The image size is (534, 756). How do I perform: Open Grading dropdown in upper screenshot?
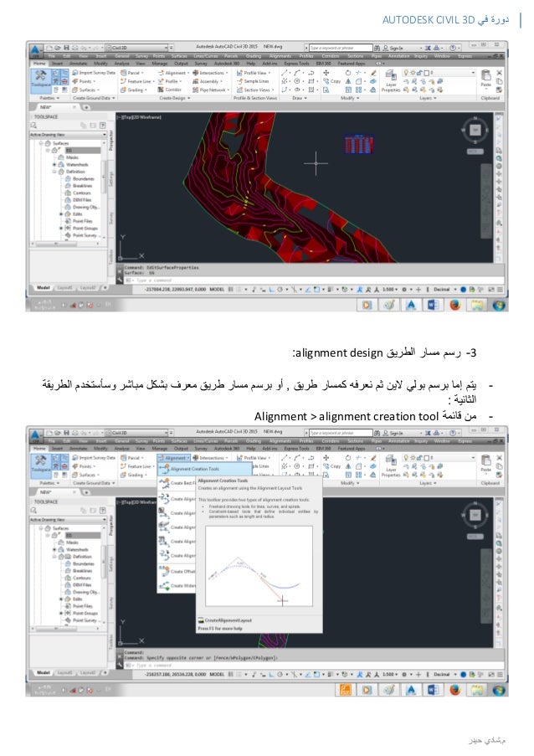click(x=134, y=90)
